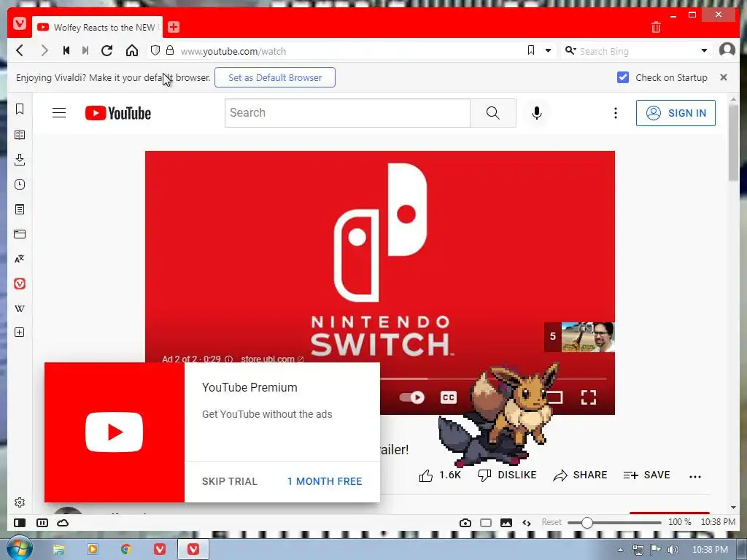Toggle images and animations setting
This screenshot has width=747, height=560.
point(506,523)
